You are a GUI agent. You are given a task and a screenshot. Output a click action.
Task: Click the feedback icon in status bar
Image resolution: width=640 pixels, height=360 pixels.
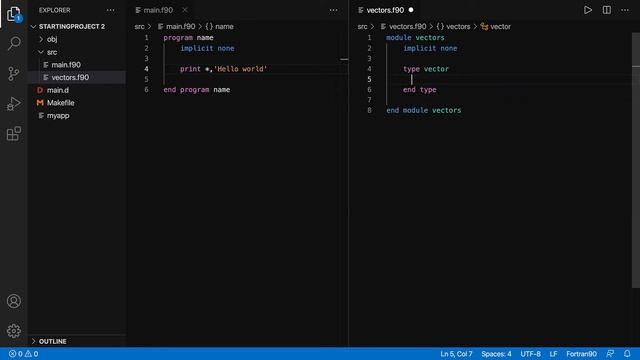point(610,353)
